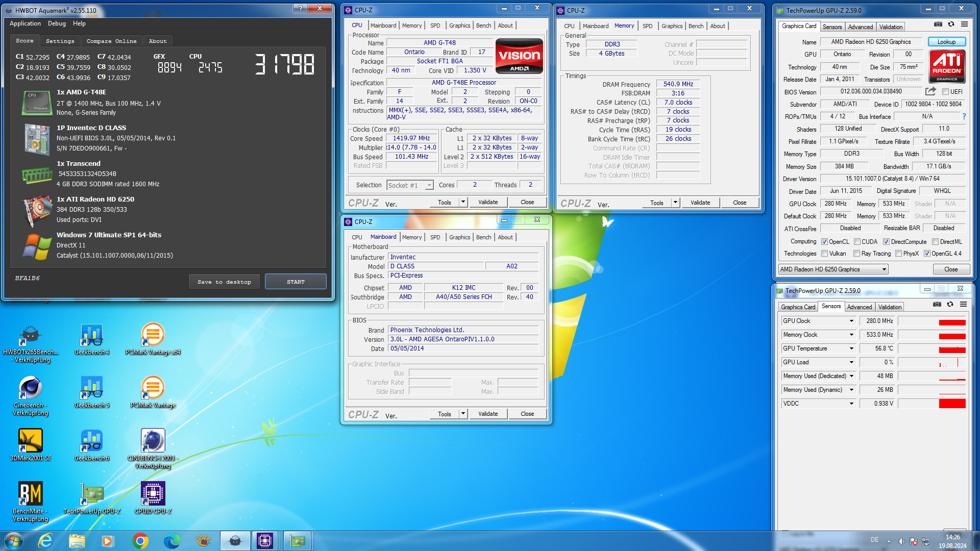Screen dimensions: 980x551
Task: Expand the VDDC sensor dropdown
Action: 851,404
